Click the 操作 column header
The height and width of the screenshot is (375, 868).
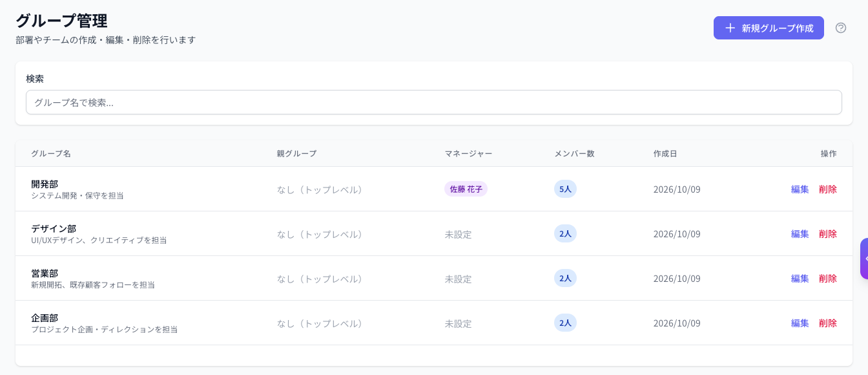[829, 154]
